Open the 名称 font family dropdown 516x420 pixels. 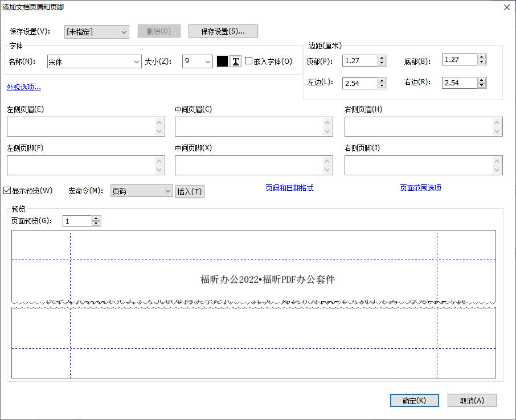pos(136,61)
